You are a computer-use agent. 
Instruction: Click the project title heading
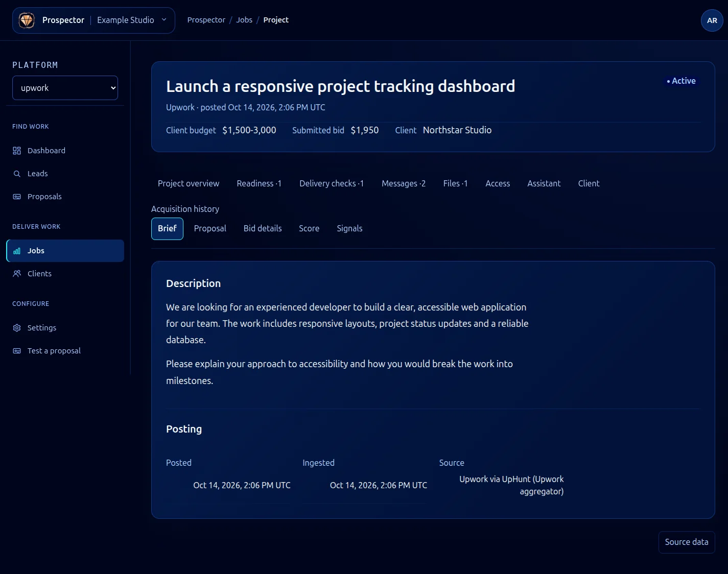point(340,86)
